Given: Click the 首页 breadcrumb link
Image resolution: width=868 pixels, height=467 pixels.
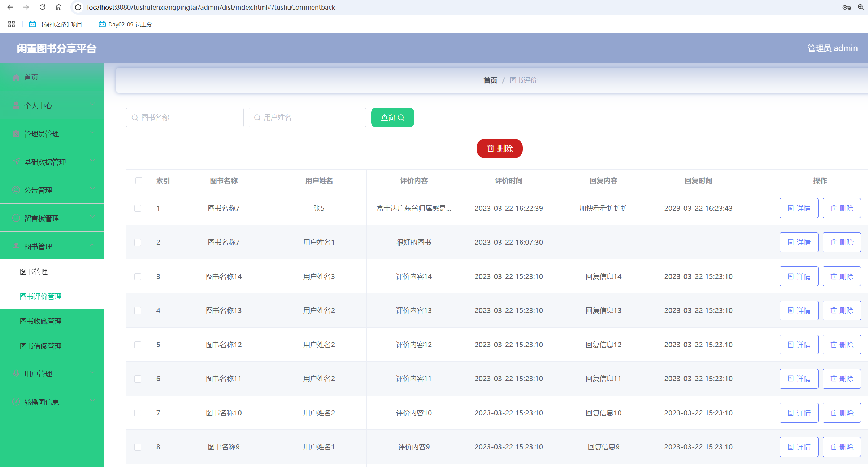Looking at the screenshot, I should [x=490, y=80].
